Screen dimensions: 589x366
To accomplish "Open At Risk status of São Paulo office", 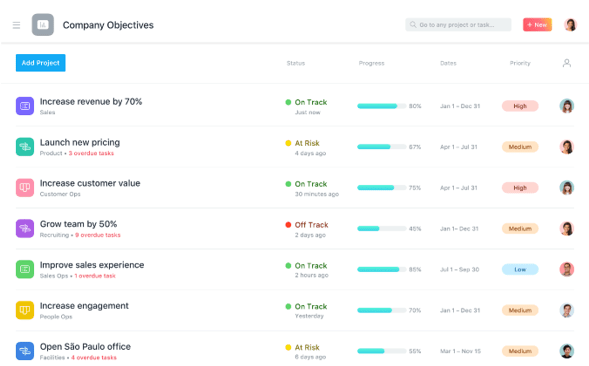I will [x=307, y=347].
